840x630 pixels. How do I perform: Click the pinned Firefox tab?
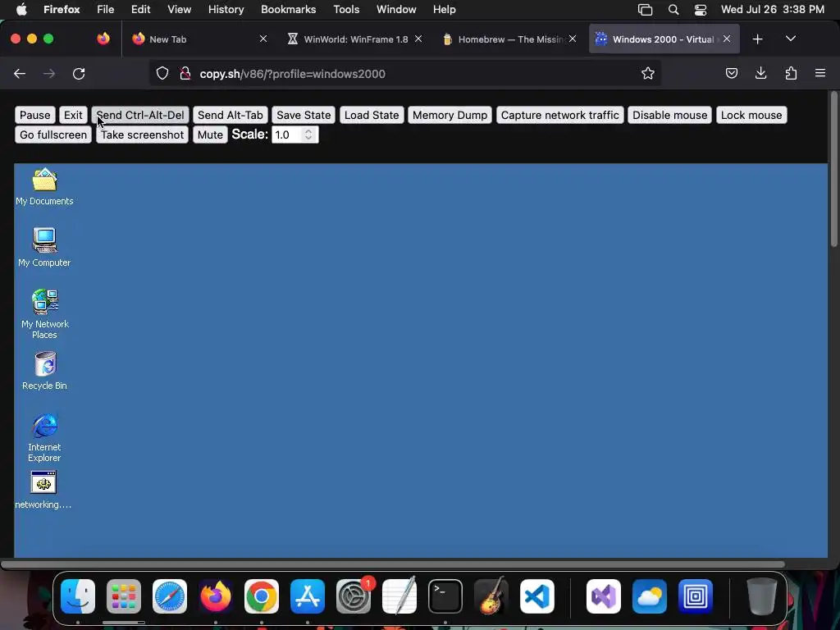[x=103, y=39]
